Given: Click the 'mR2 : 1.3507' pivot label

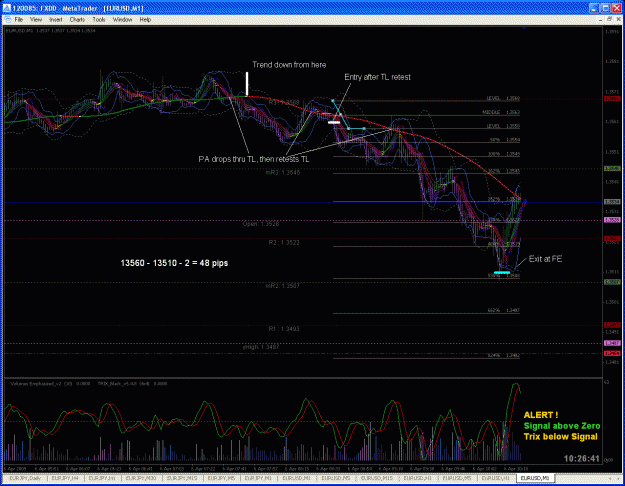Looking at the screenshot, I should tap(283, 286).
